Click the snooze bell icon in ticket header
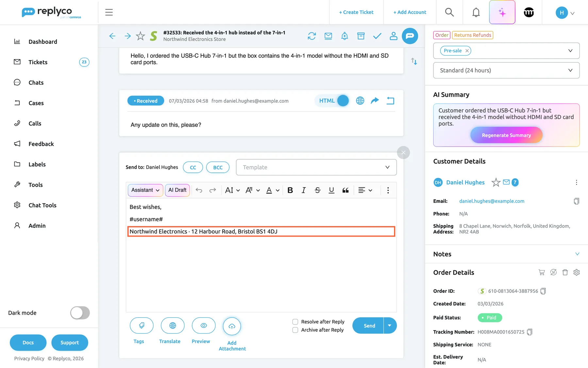This screenshot has height=368, width=588. tap(344, 36)
